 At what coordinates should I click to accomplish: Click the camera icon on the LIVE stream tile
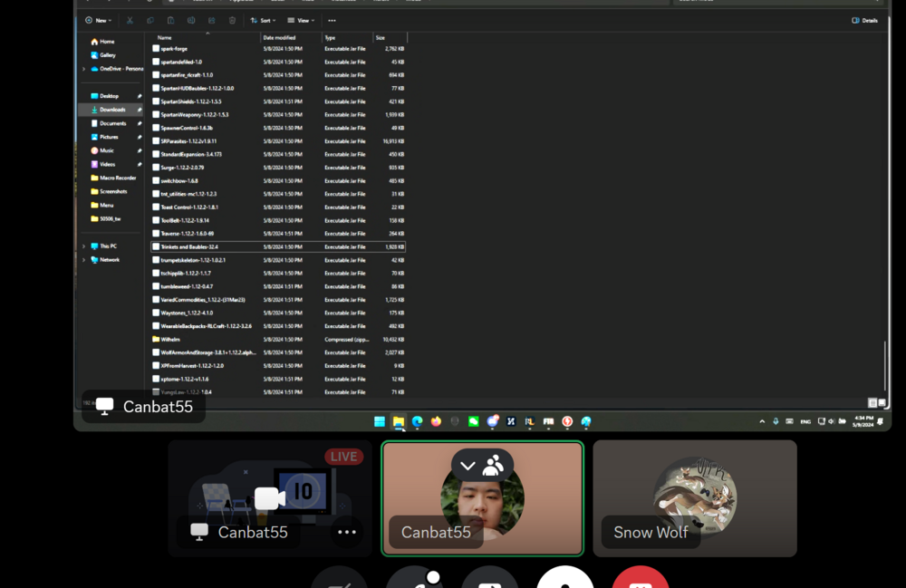tap(269, 497)
